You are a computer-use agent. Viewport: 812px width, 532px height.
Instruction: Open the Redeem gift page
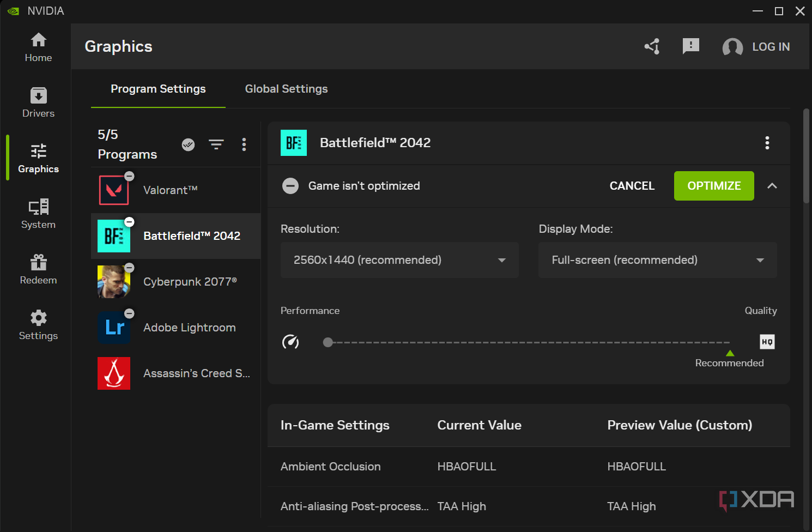(x=38, y=270)
